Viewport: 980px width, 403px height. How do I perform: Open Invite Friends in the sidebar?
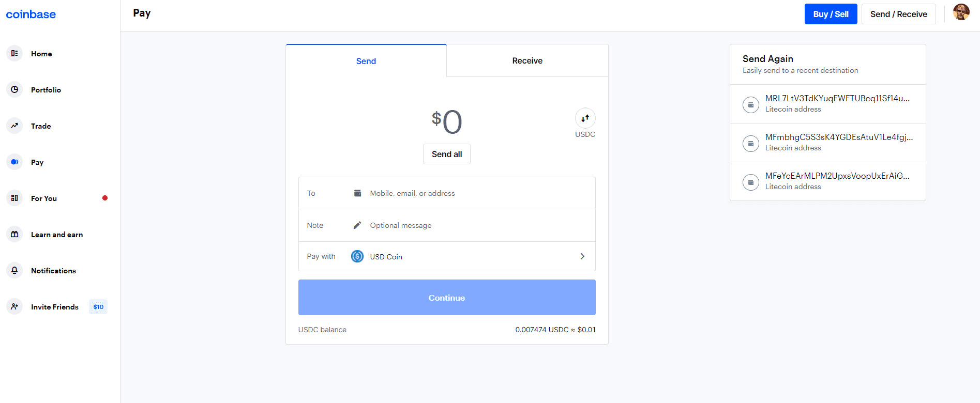pyautogui.click(x=55, y=307)
